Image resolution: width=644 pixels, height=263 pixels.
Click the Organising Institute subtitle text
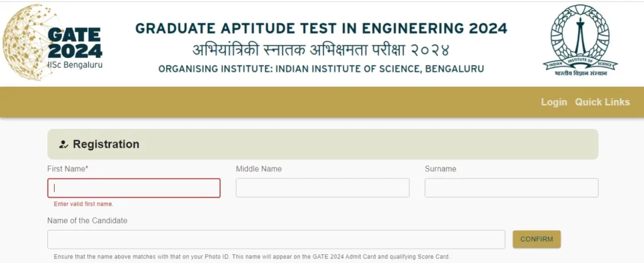pos(321,69)
